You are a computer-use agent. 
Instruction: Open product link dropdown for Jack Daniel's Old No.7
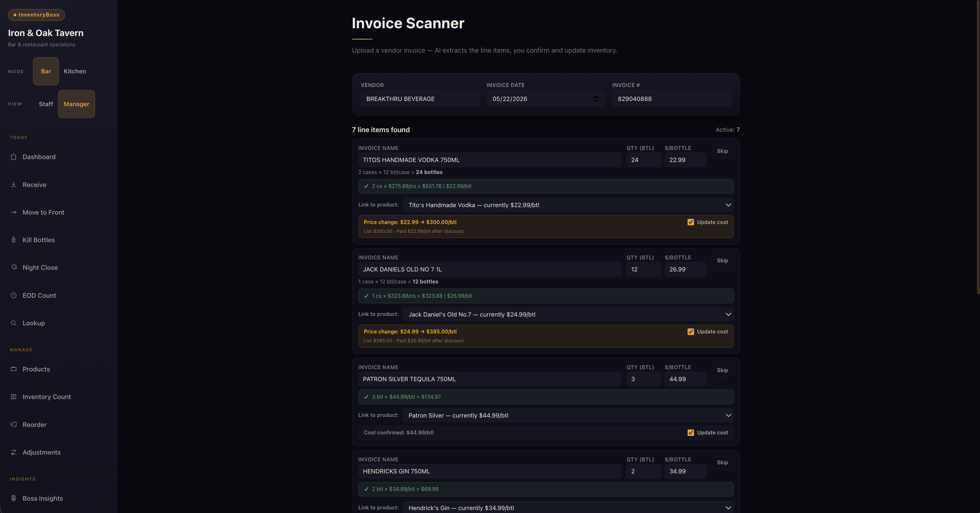(568, 315)
